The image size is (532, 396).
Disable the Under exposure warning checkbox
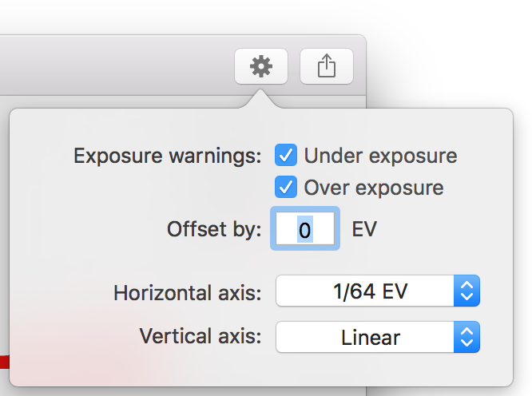point(286,155)
